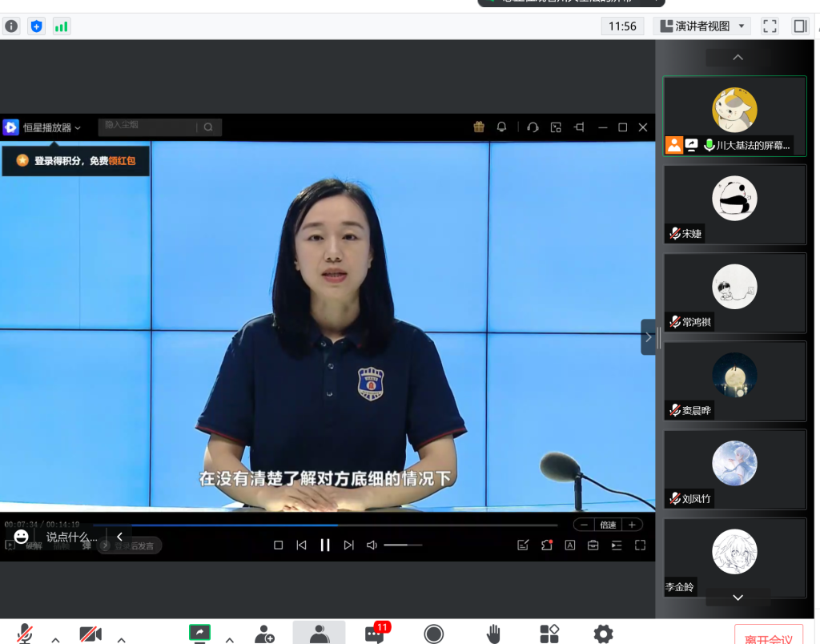The width and height of the screenshot is (820, 644).
Task: Click the video player volume slider
Action: [403, 545]
